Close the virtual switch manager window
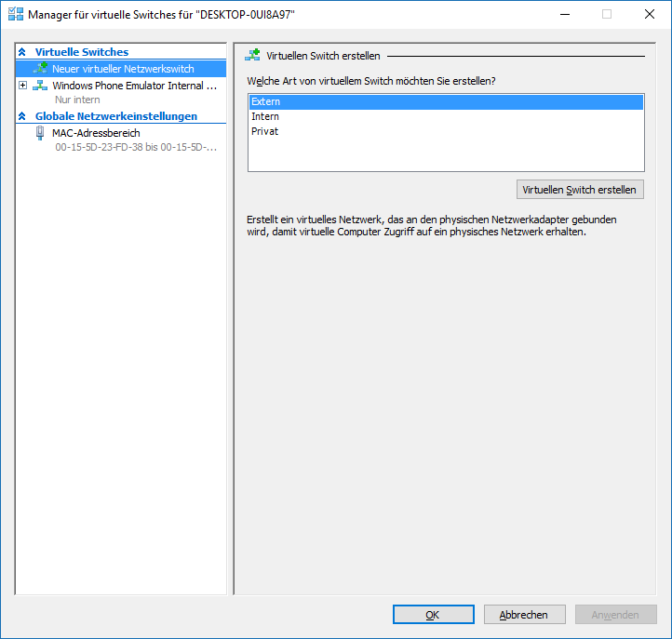The image size is (672, 639). click(649, 15)
